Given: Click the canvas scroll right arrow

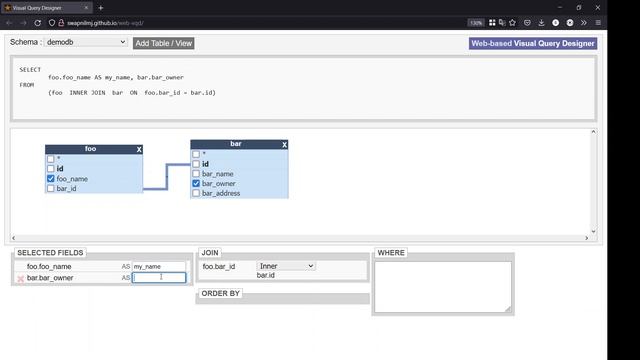Looking at the screenshot, I should [587, 238].
